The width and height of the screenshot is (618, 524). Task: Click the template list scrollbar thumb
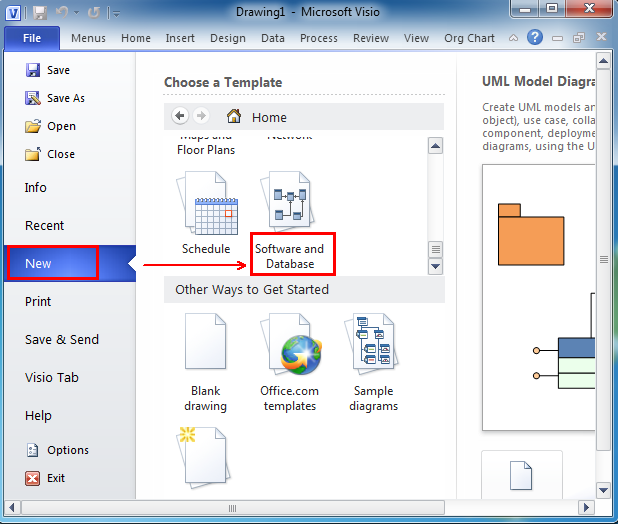pos(436,249)
